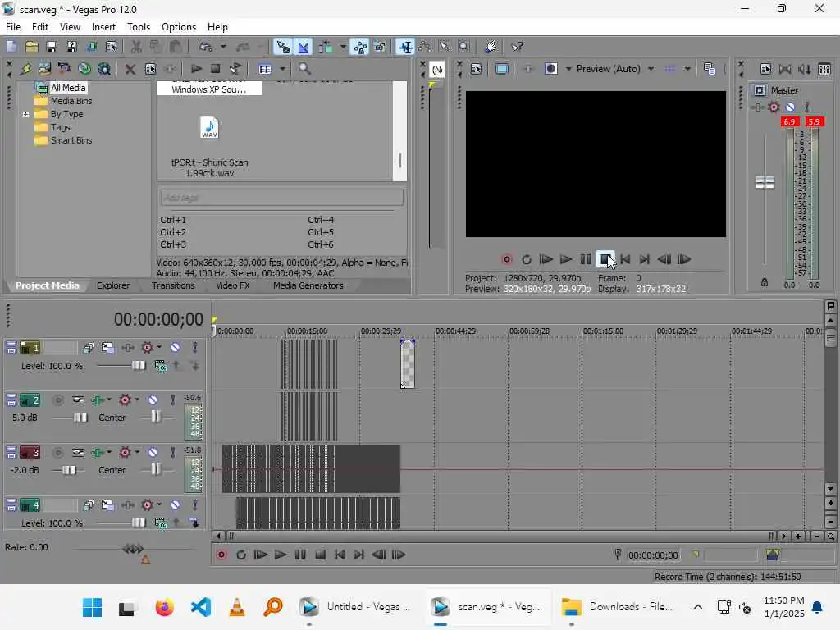Click Play in the timeline transport bar
Image resolution: width=840 pixels, height=630 pixels.
(281, 555)
